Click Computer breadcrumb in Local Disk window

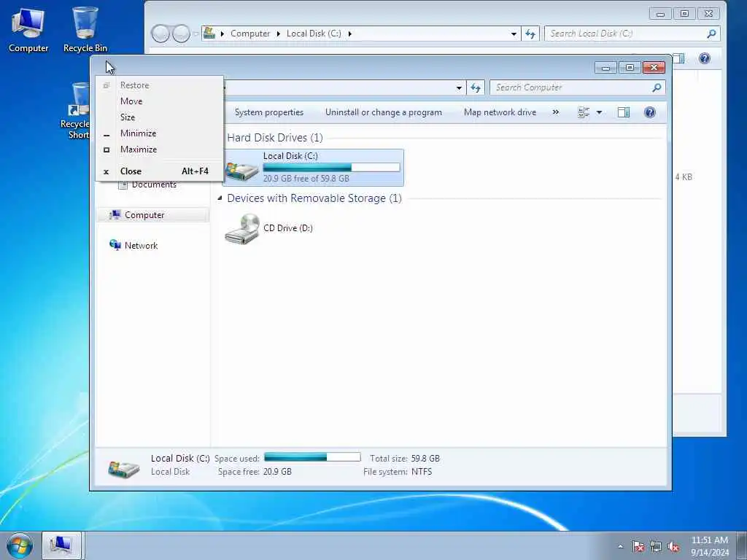point(250,34)
